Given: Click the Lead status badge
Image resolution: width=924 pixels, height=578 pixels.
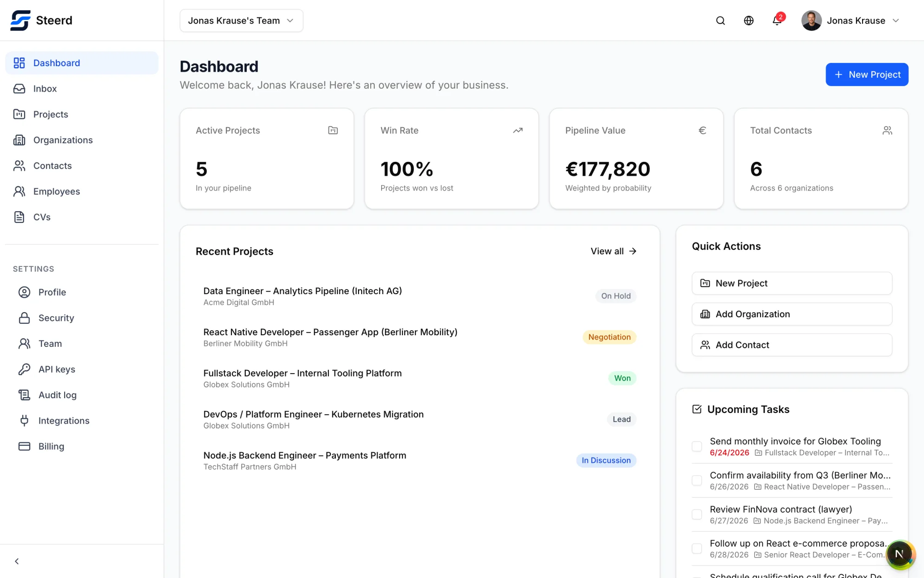Looking at the screenshot, I should pyautogui.click(x=621, y=419).
